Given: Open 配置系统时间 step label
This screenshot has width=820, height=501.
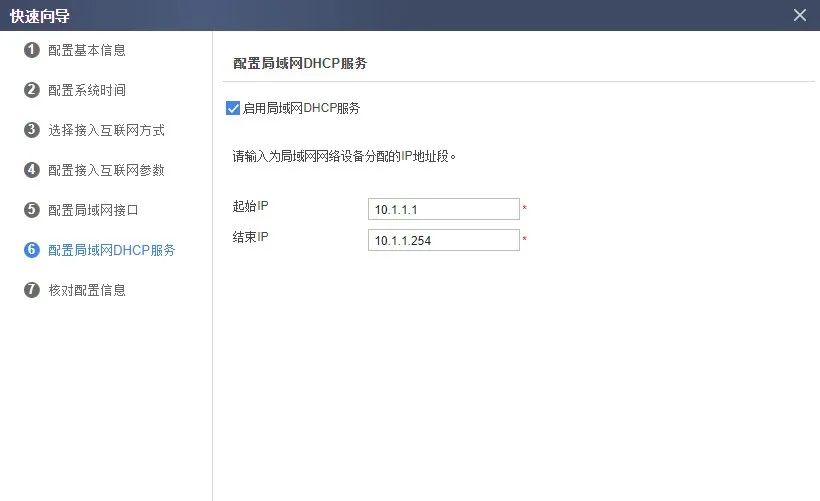Looking at the screenshot, I should [x=87, y=90].
